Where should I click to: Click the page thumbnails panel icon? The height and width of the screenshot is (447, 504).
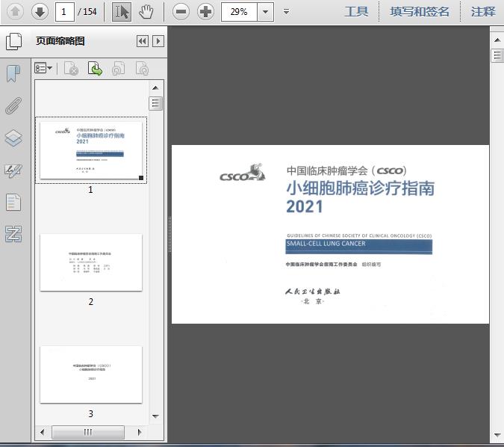(x=14, y=41)
